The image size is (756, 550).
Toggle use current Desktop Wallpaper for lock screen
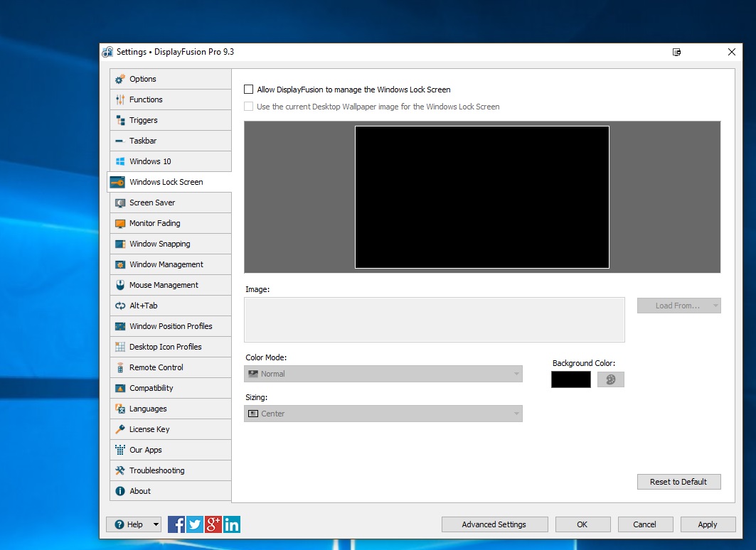pyautogui.click(x=249, y=107)
